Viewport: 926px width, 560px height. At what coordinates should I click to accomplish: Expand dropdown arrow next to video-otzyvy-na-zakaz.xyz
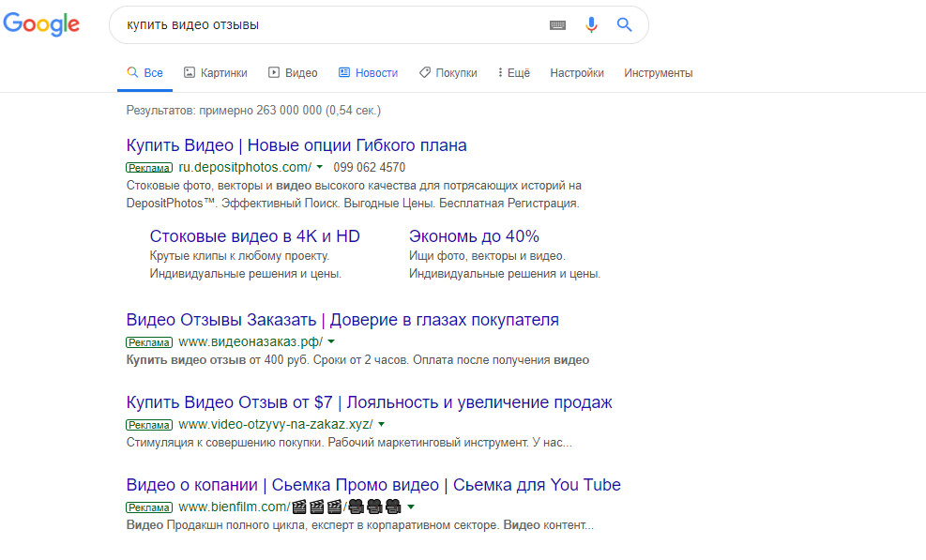[x=382, y=424]
